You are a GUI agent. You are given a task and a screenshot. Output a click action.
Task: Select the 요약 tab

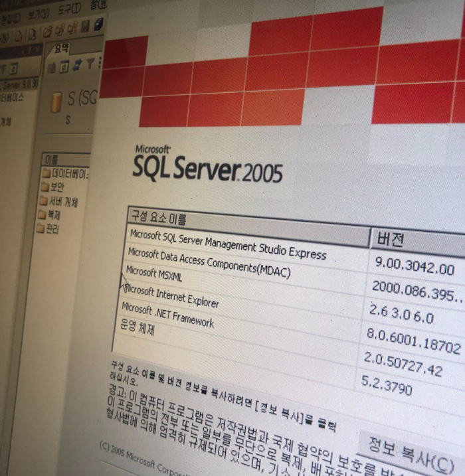pyautogui.click(x=62, y=48)
